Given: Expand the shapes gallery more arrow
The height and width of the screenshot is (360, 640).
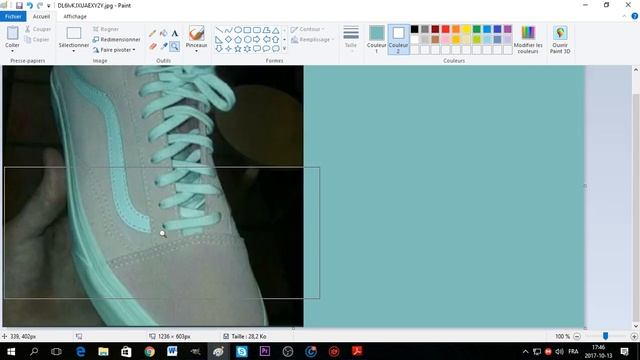Looking at the screenshot, I should (x=284, y=49).
